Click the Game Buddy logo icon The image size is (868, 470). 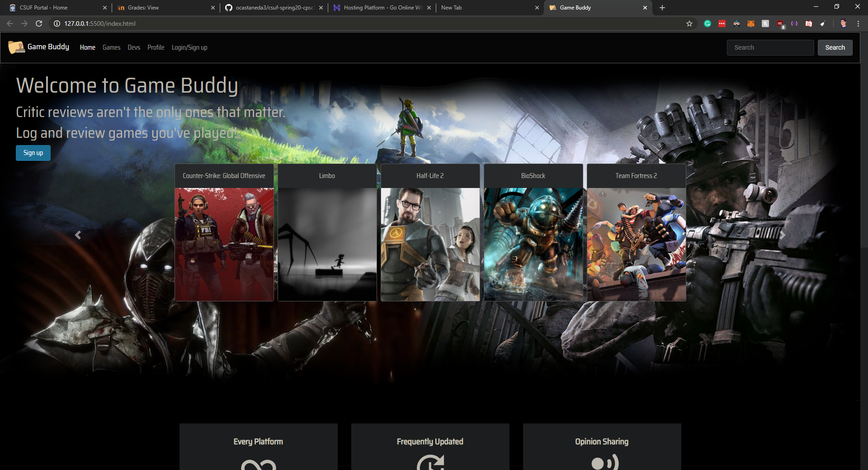click(x=16, y=47)
